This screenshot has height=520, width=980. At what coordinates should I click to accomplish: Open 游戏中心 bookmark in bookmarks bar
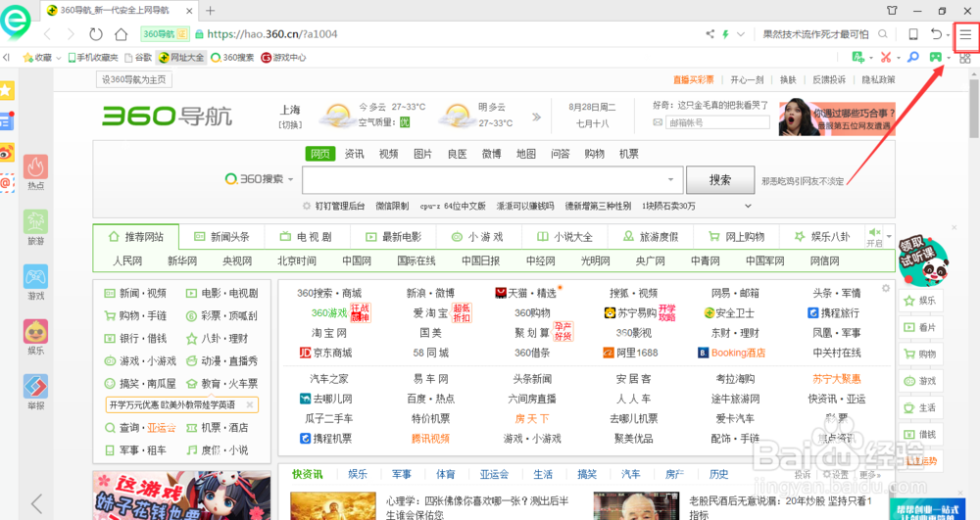283,58
